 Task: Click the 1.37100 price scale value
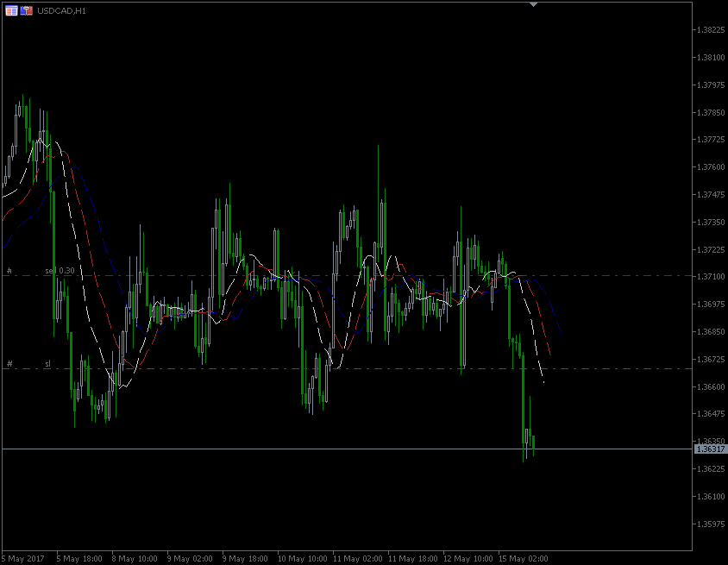711,277
